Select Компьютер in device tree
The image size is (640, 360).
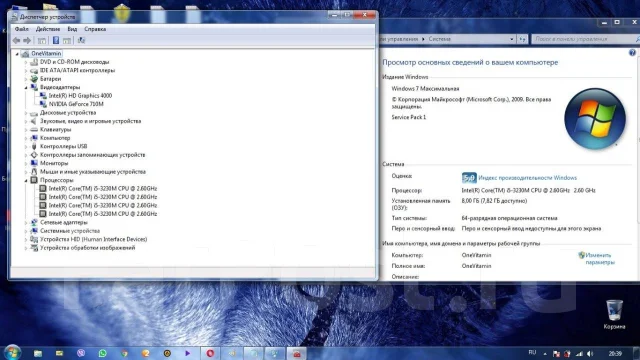coord(55,138)
